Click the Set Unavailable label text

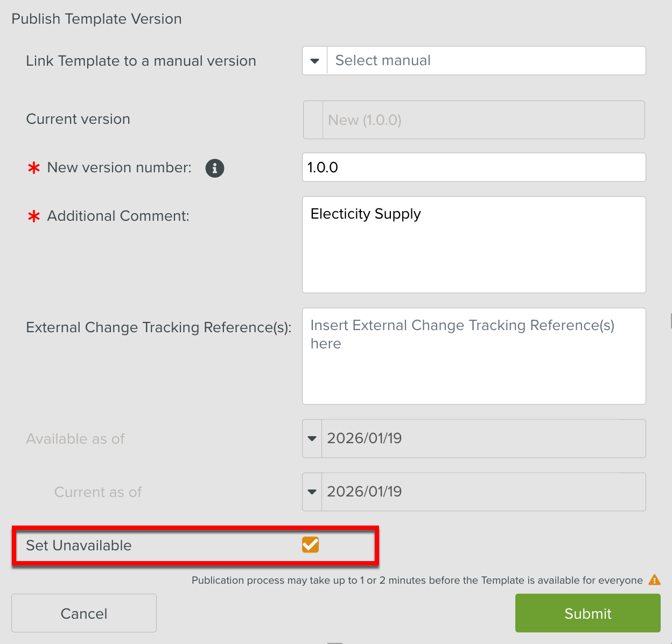[79, 545]
